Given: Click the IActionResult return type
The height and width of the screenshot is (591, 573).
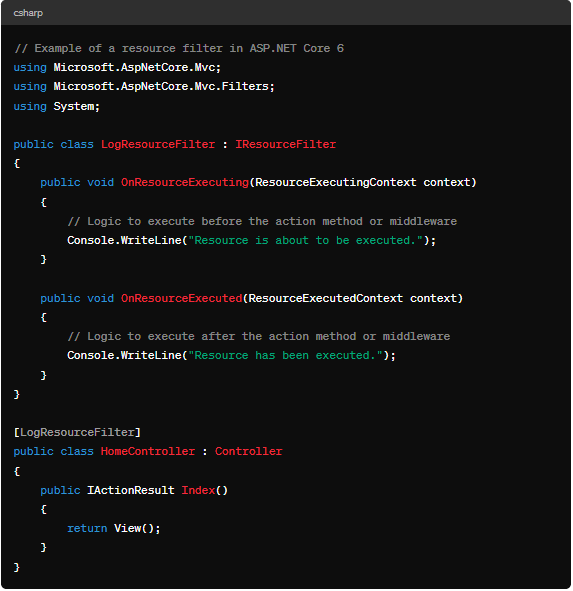Looking at the screenshot, I should (131, 490).
